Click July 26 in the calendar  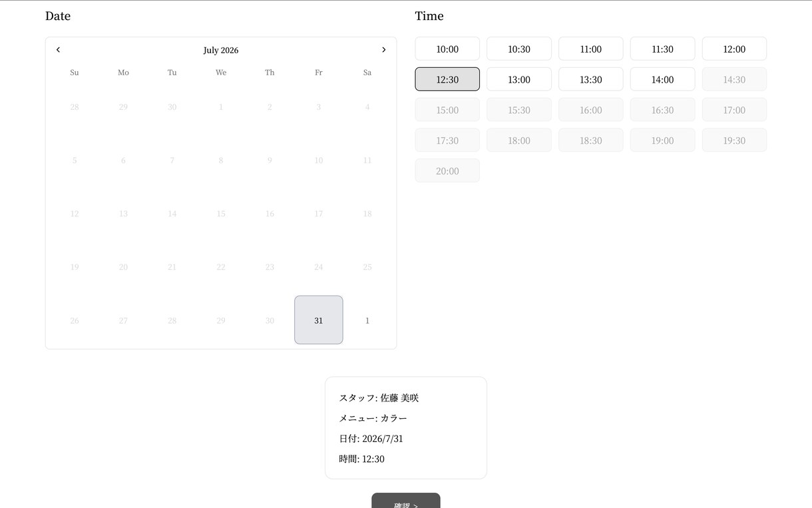75,320
